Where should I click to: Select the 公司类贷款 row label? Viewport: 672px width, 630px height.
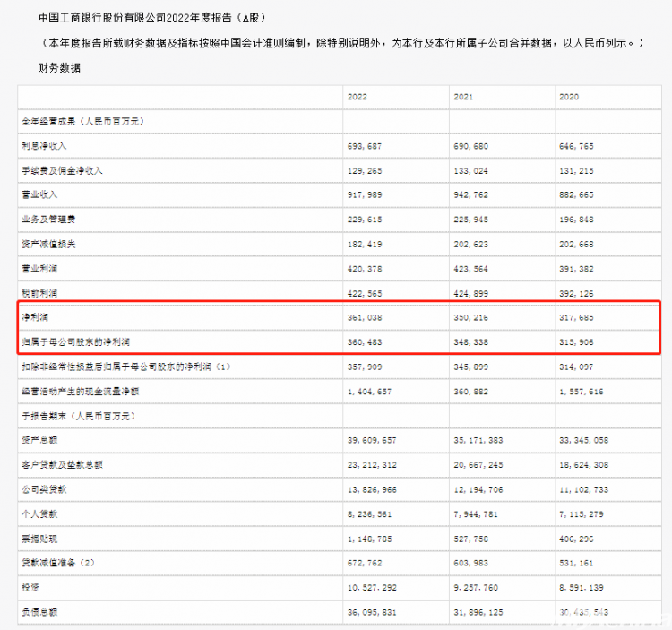[44, 489]
